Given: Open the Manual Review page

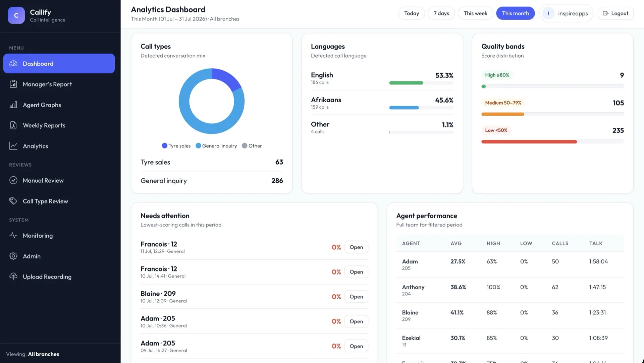Looking at the screenshot, I should click(x=59, y=180).
